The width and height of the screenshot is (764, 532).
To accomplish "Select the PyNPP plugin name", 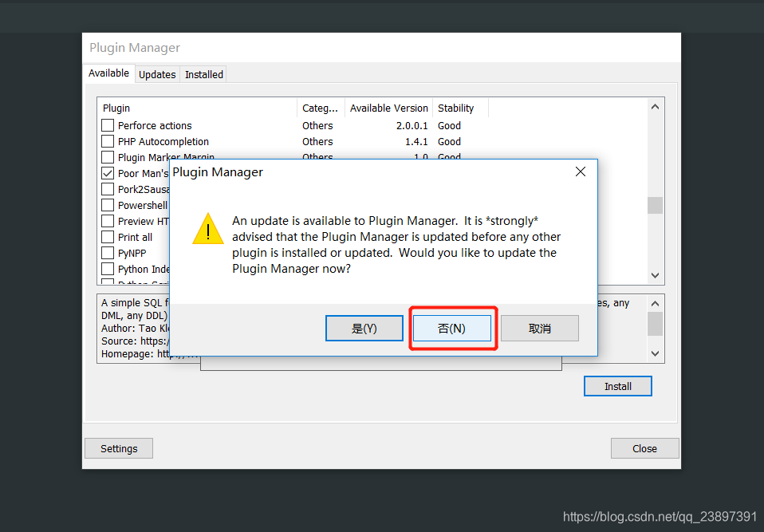I will click(x=132, y=254).
